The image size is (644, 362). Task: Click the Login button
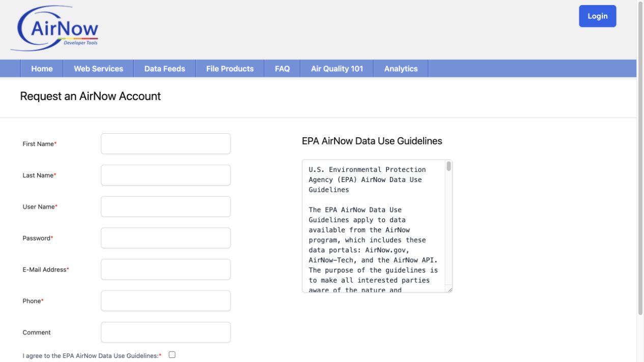pyautogui.click(x=597, y=16)
